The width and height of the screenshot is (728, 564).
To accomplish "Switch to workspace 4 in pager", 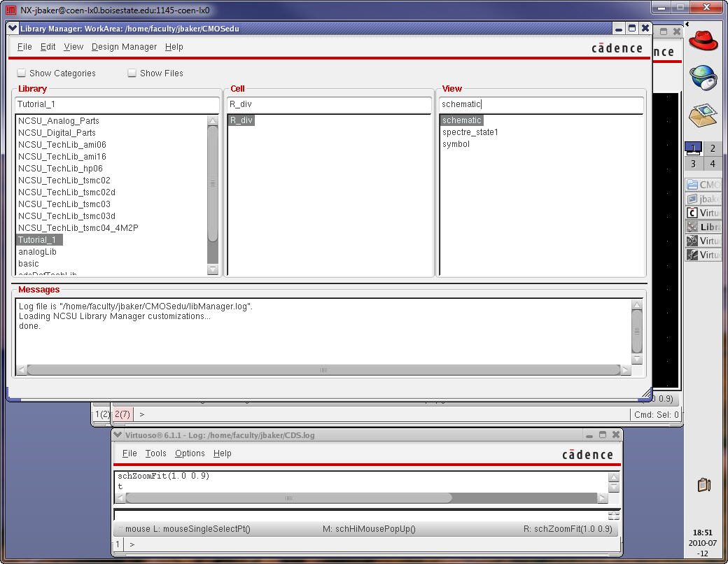I will pyautogui.click(x=713, y=164).
